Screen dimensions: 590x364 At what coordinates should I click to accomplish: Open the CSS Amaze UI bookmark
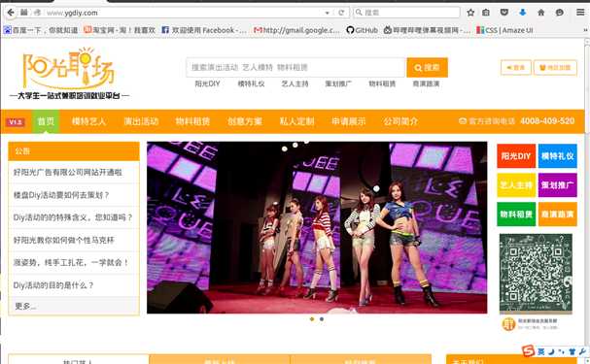point(504,30)
